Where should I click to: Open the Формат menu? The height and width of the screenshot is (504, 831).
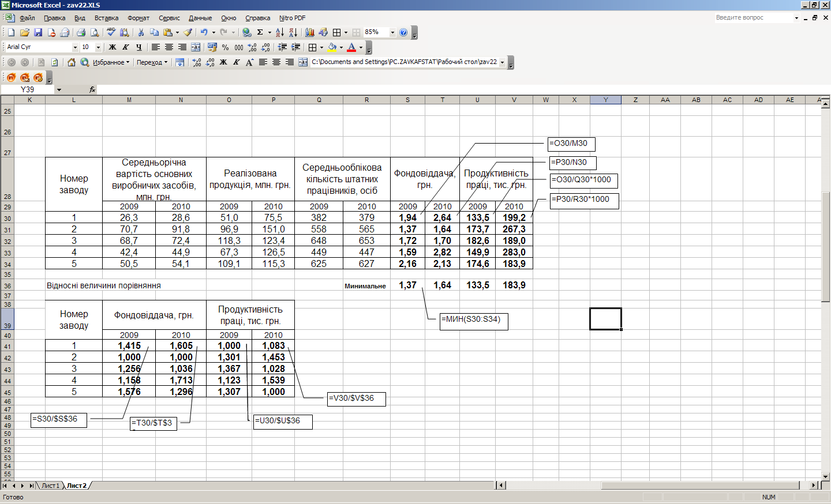pyautogui.click(x=138, y=18)
